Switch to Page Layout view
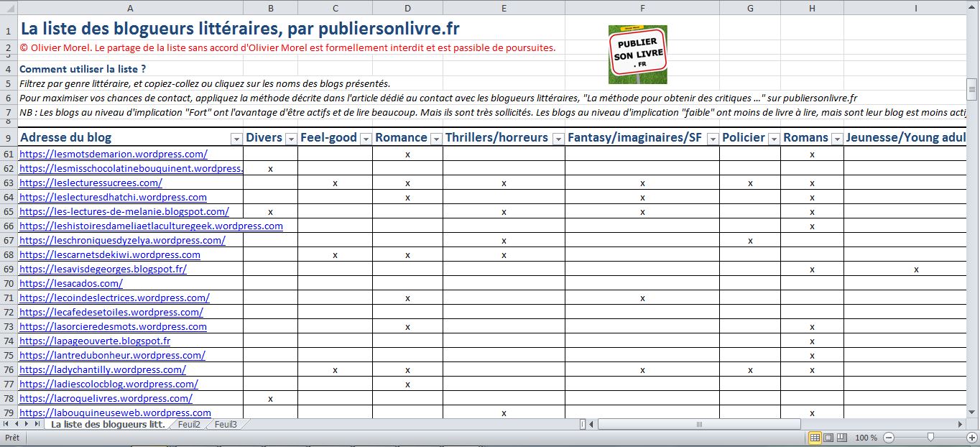 (828, 438)
